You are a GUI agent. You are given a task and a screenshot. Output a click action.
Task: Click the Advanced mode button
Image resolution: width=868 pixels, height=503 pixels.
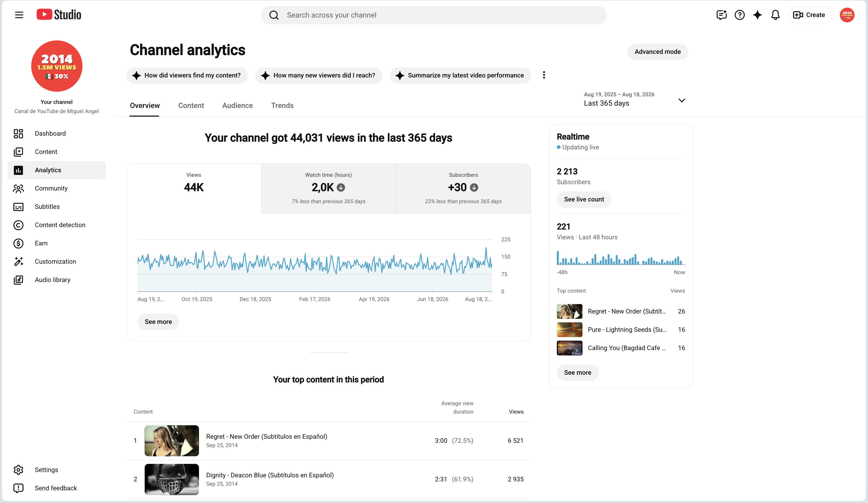(x=657, y=52)
